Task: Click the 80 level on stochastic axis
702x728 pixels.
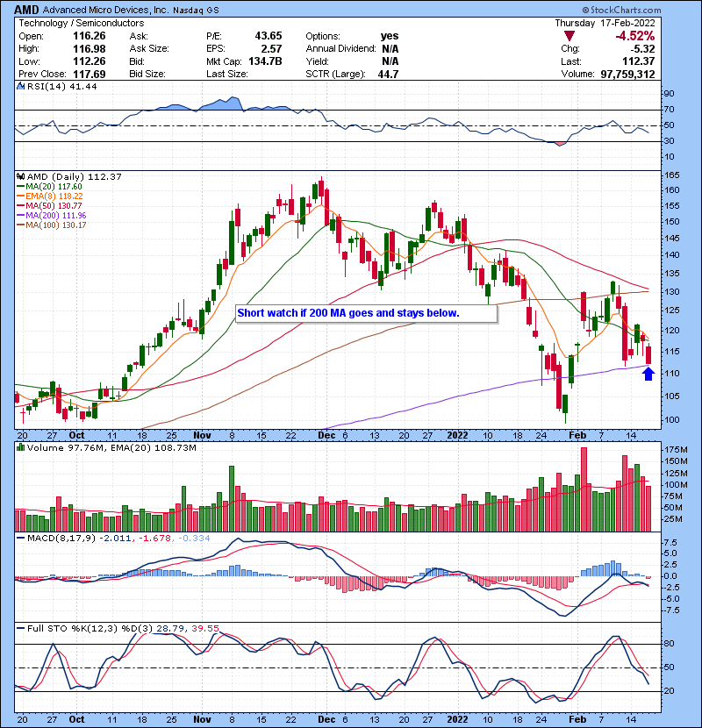Action: [x=670, y=644]
